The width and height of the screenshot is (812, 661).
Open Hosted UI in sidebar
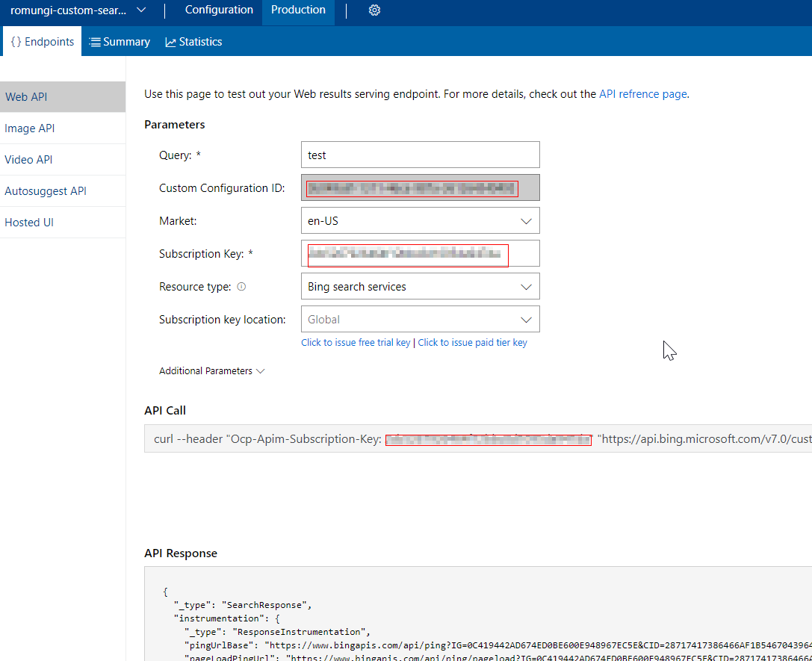coord(63,223)
